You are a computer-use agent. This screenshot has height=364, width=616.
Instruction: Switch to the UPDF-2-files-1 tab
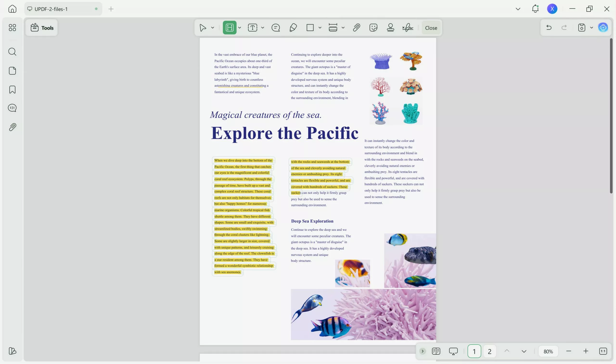click(63, 9)
